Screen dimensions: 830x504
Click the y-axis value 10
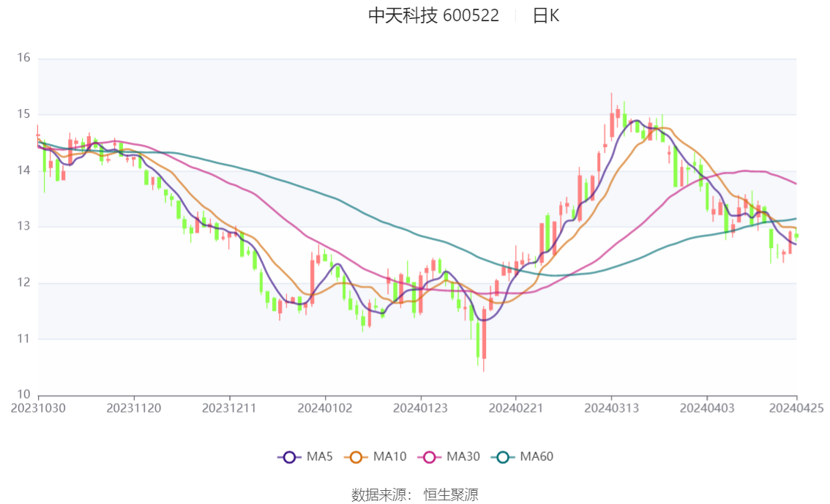click(x=24, y=394)
